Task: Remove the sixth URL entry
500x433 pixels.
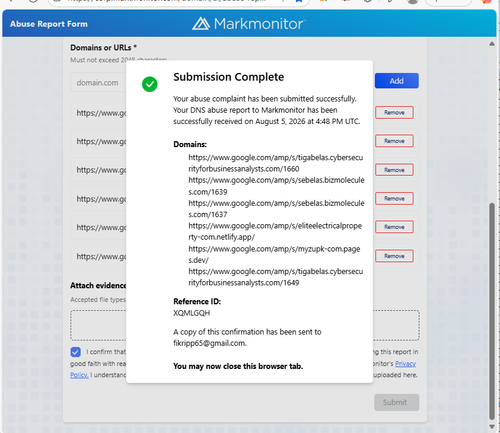Action: (x=394, y=256)
